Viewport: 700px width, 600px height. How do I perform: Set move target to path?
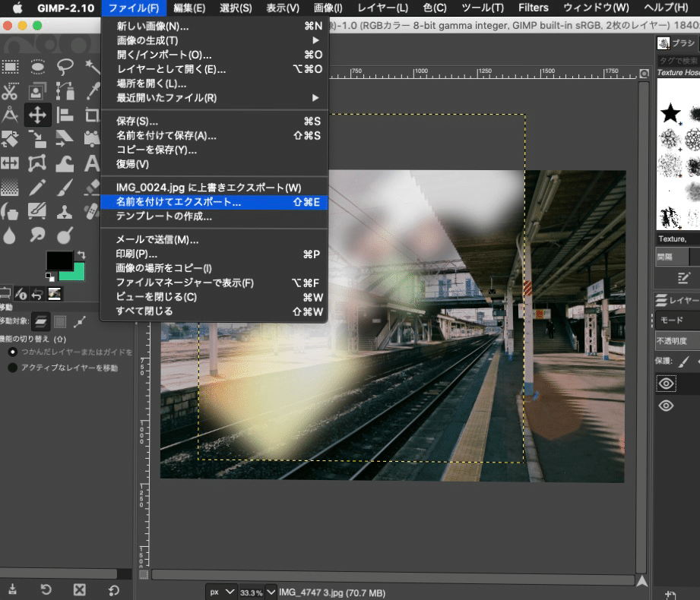(80, 321)
